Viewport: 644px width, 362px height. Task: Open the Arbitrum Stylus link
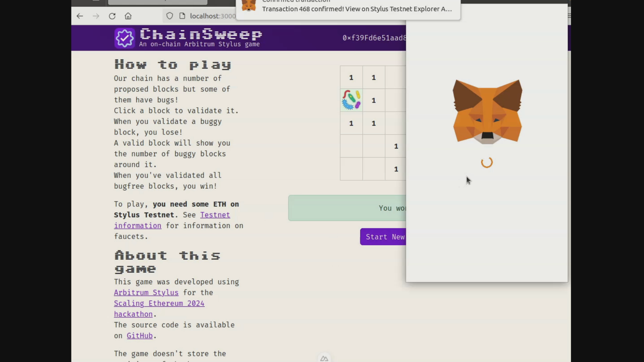pos(146,293)
